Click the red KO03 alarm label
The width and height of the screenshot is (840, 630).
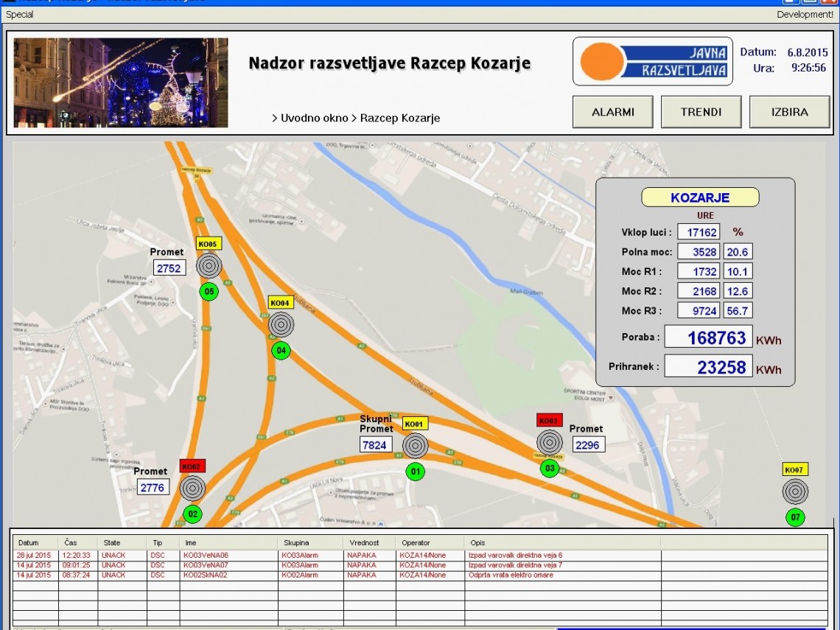[549, 421]
